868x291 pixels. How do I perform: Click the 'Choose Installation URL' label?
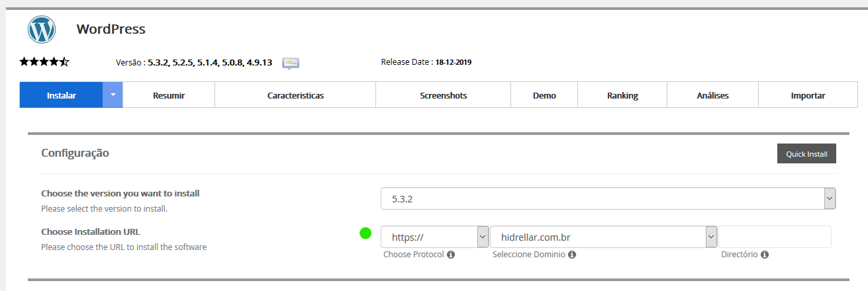pyautogui.click(x=91, y=232)
